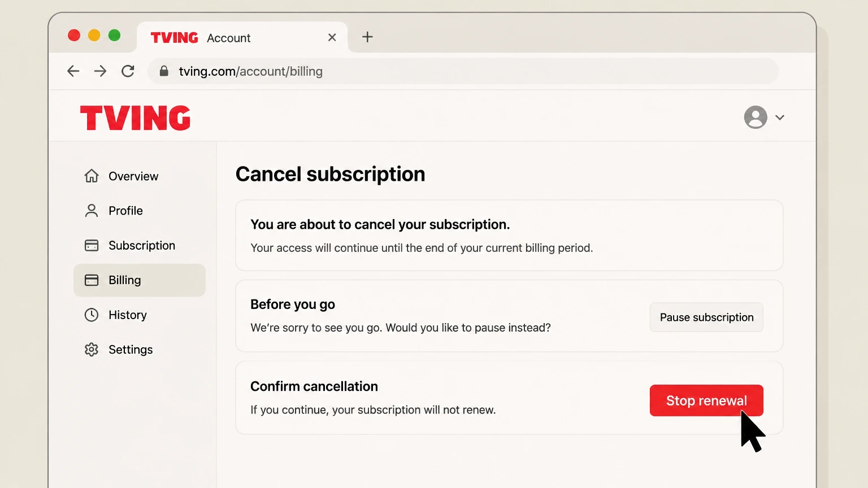Click the Settings gear icon
The width and height of the screenshot is (868, 488).
(92, 350)
